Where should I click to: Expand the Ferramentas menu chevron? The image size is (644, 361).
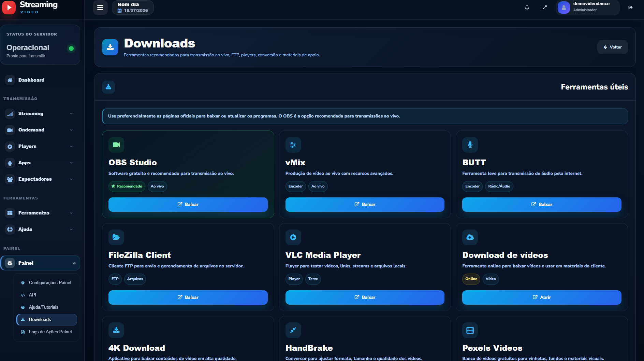(71, 213)
